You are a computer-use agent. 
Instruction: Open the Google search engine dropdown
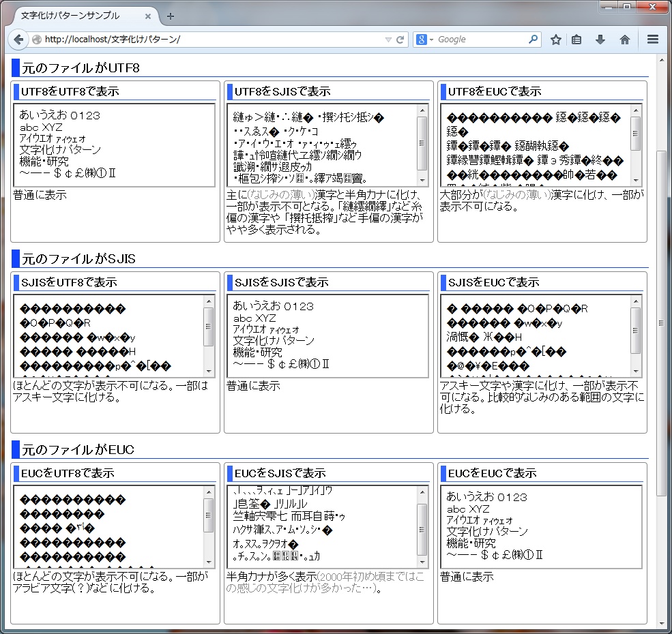[x=426, y=40]
